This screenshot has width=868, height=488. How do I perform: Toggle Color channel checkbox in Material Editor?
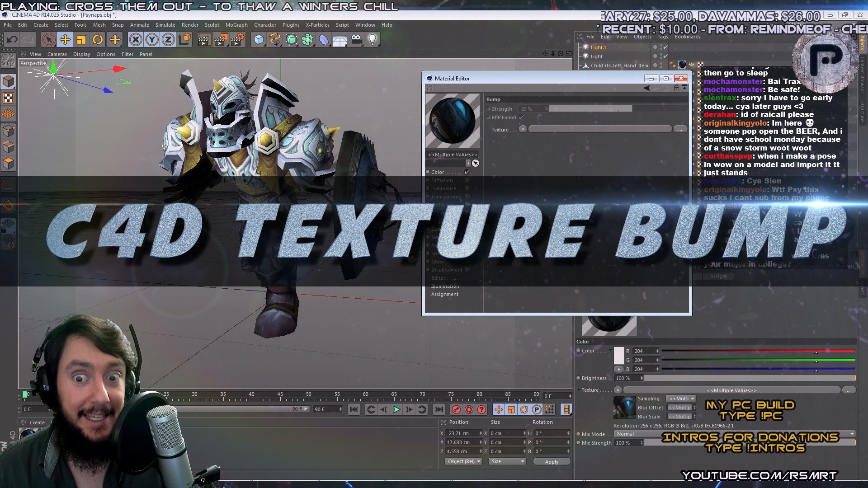pyautogui.click(x=467, y=172)
